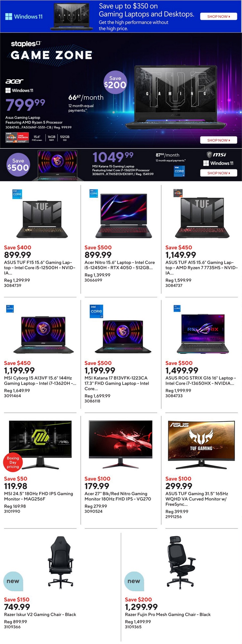
Task: Open Acer Nitro 15.6" Laptop title link
Action: (120, 265)
